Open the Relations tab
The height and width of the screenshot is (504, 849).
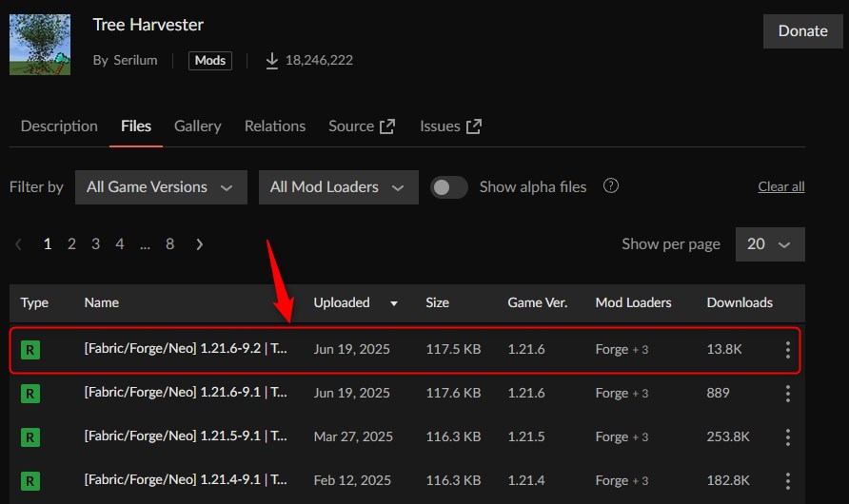click(275, 126)
